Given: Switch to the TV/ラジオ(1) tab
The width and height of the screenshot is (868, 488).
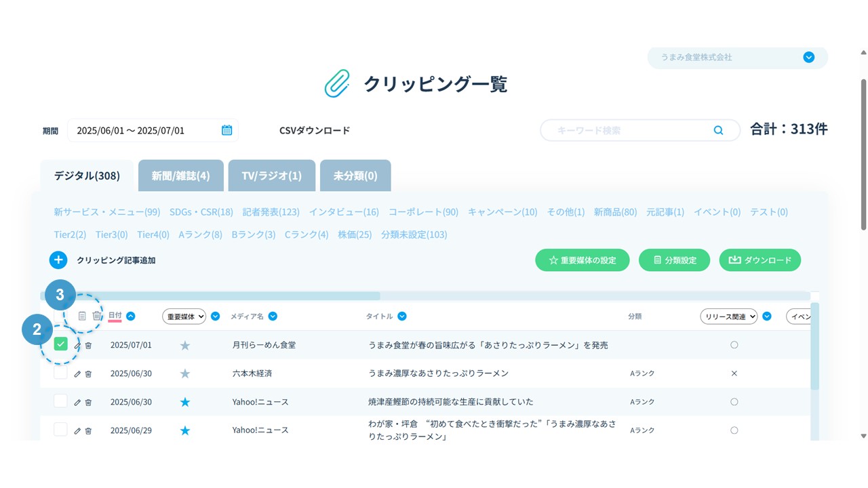Looking at the screenshot, I should pos(271,176).
